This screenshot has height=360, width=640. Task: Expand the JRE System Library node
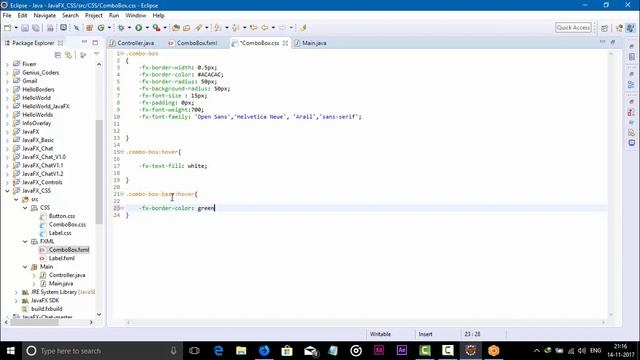point(16,292)
